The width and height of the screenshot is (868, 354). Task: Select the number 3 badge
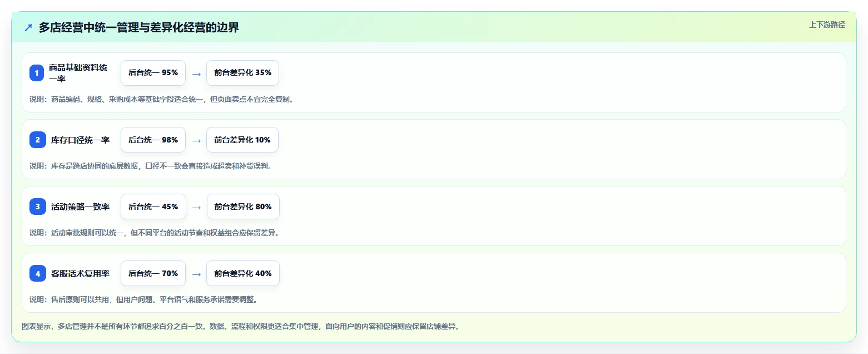(38, 206)
